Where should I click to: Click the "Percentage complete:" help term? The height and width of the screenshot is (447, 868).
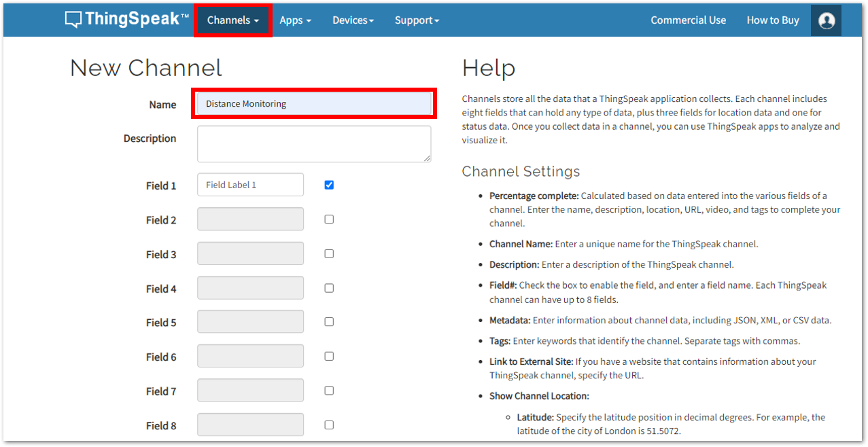pos(534,196)
